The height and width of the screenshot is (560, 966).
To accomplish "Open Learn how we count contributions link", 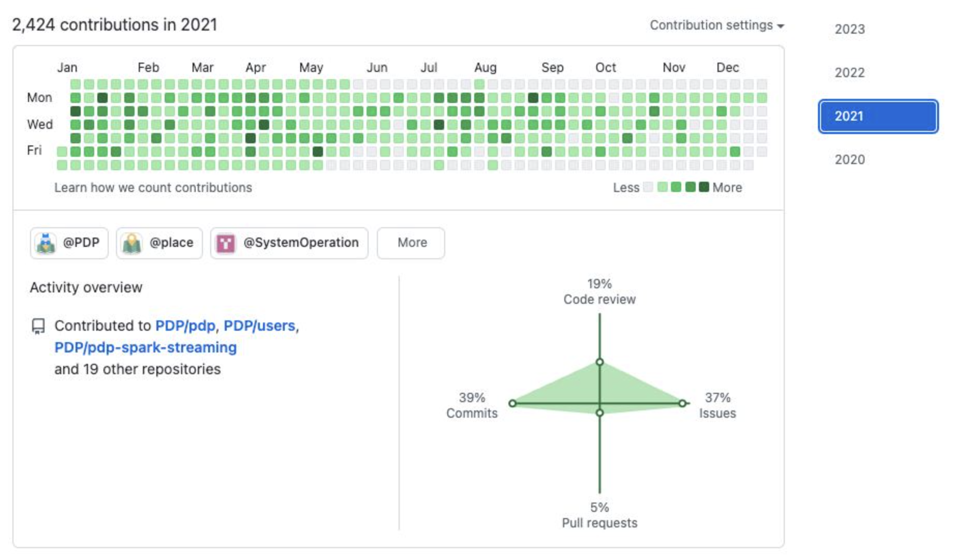I will tap(153, 187).
